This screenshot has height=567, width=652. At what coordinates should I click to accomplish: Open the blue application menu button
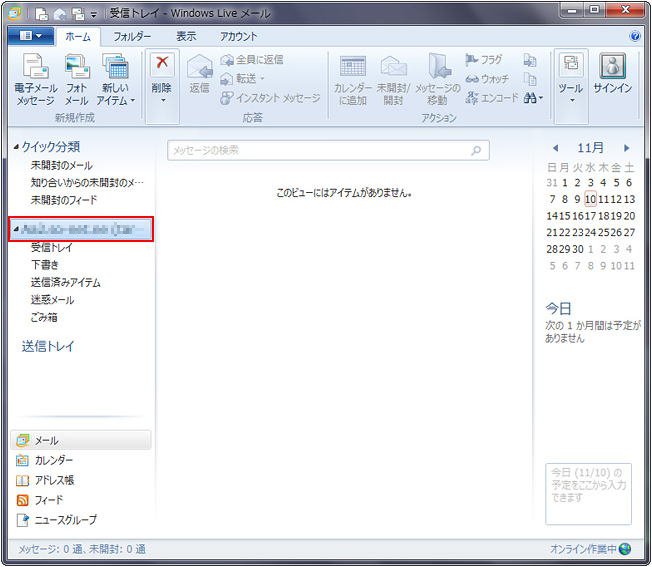(x=30, y=36)
